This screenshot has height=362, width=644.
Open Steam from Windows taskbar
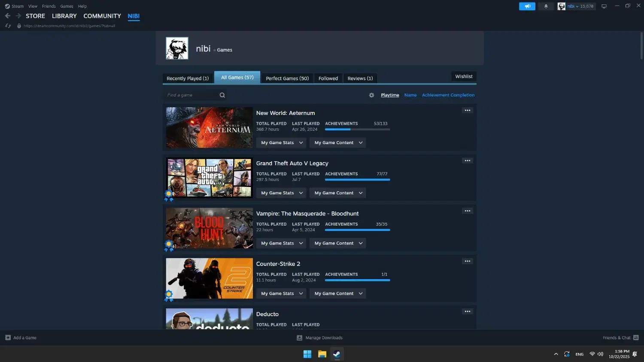[x=337, y=354]
